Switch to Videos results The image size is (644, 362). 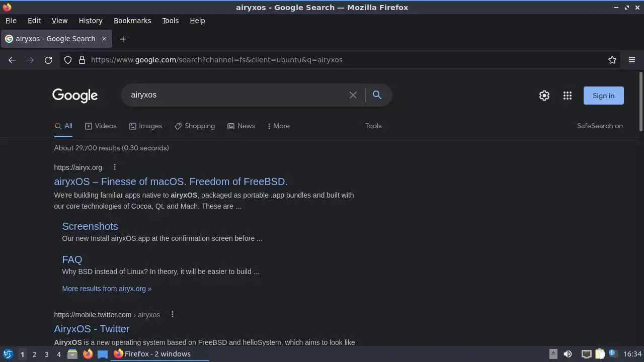(101, 126)
